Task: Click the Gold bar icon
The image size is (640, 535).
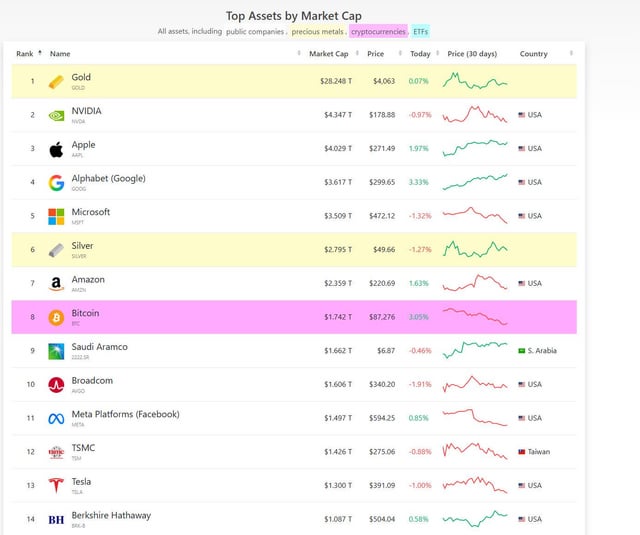Action: coord(56,82)
